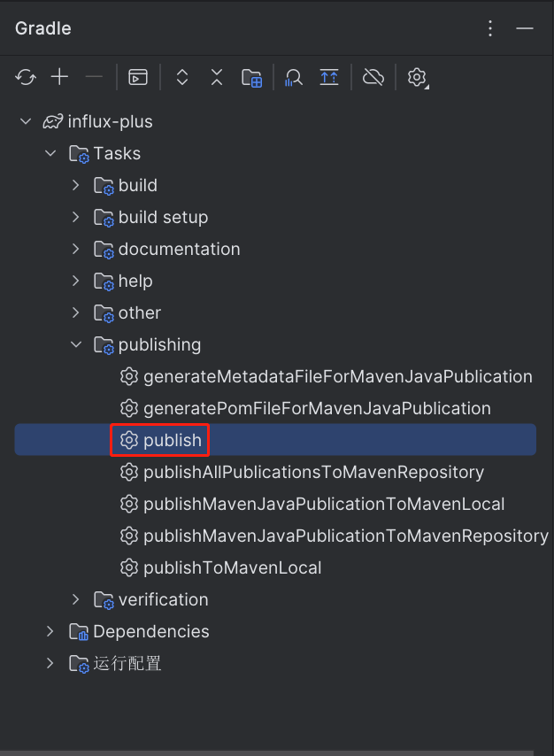554x756 pixels.
Task: Click the Sync All Gradle Projects refresh icon
Action: pos(26,77)
